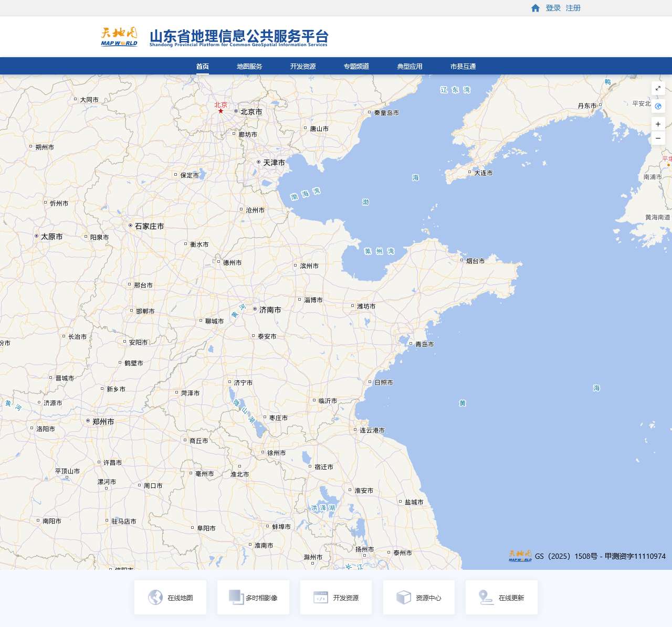Switch map layer with globe icon
Screen dimensions: 672x627
pyautogui.click(x=658, y=106)
